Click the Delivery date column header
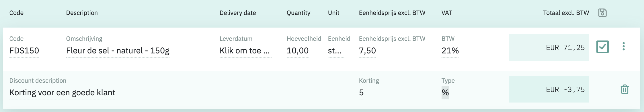The height and width of the screenshot is (112, 644). tap(238, 13)
